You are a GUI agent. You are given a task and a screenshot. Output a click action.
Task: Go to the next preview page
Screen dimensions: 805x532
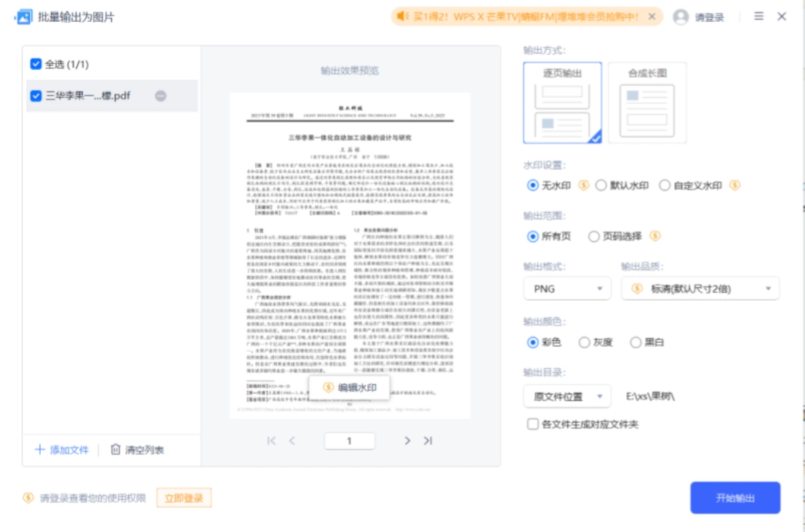(x=407, y=440)
